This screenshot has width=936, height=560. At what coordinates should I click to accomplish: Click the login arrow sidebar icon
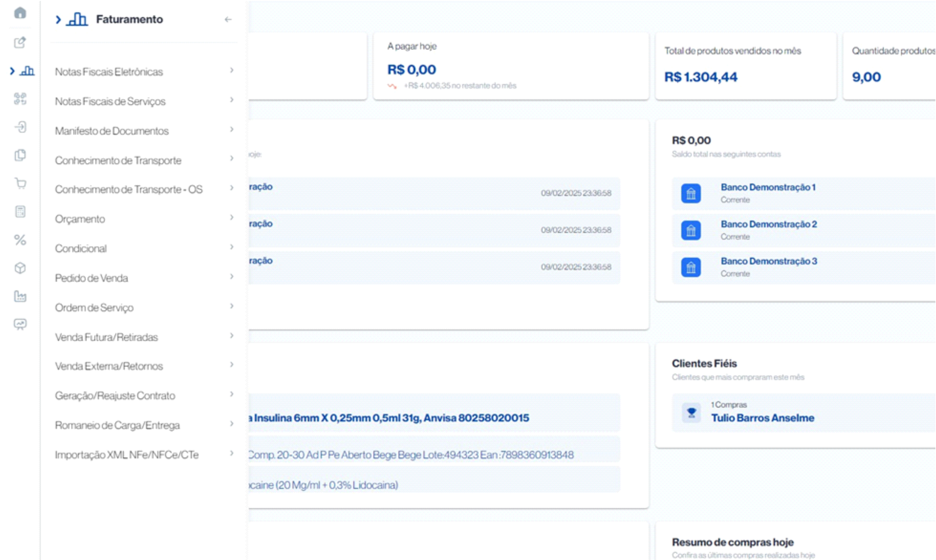click(x=20, y=127)
